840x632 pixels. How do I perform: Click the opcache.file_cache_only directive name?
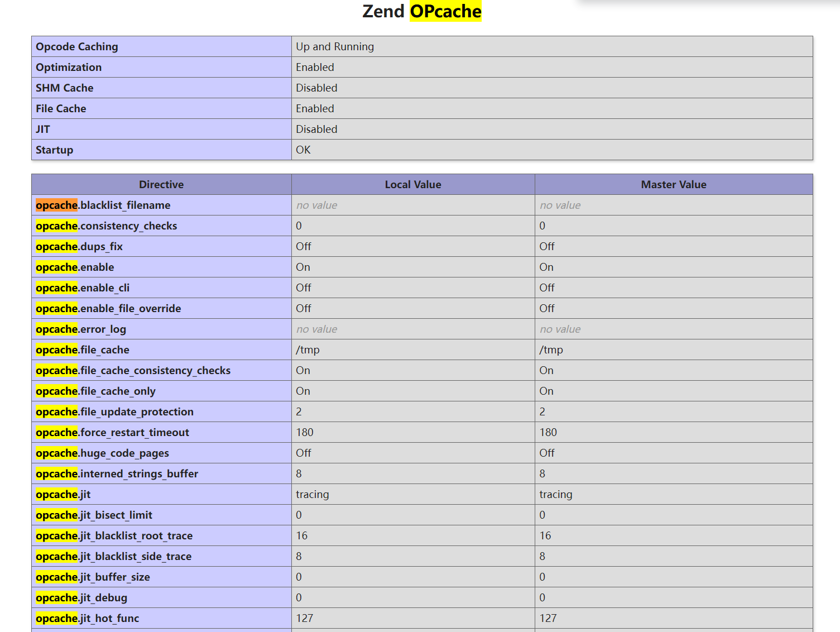tap(95, 391)
